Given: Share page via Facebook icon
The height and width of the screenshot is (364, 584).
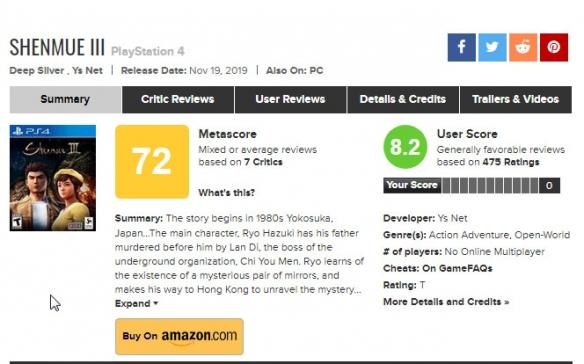Looking at the screenshot, I should (461, 47).
